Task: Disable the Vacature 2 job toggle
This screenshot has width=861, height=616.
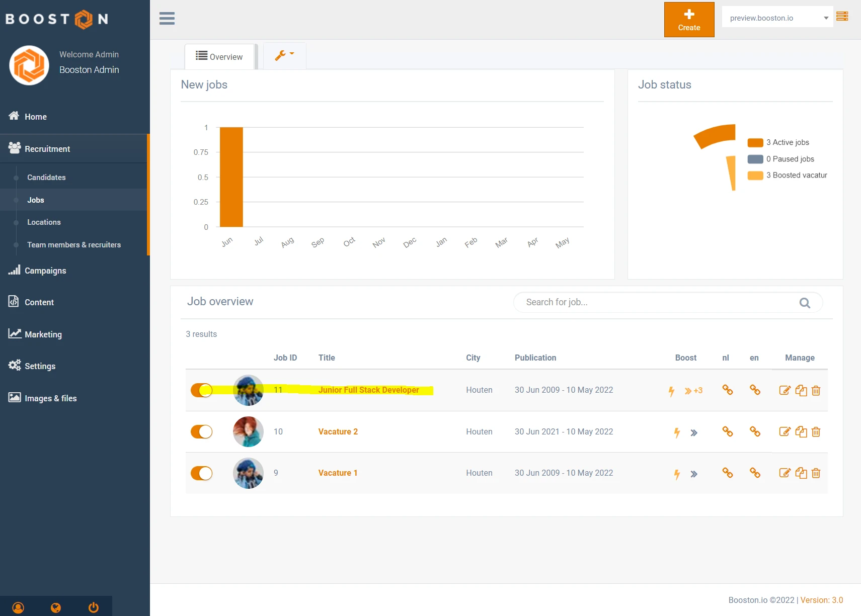Action: click(202, 432)
